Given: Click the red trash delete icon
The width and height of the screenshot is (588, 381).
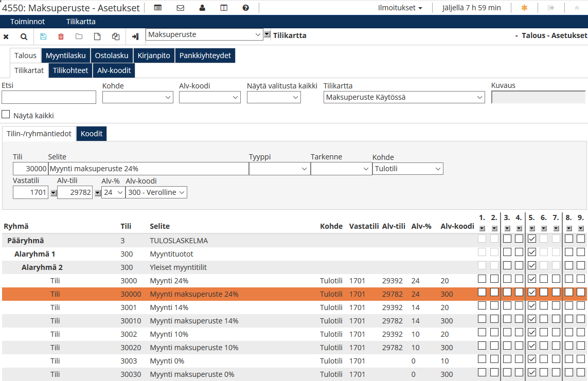Looking at the screenshot, I should [61, 37].
